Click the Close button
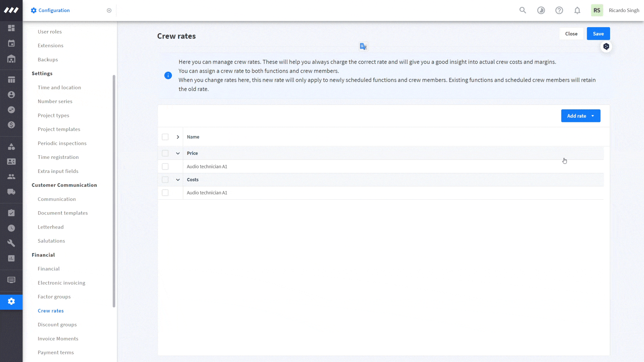 (x=571, y=34)
